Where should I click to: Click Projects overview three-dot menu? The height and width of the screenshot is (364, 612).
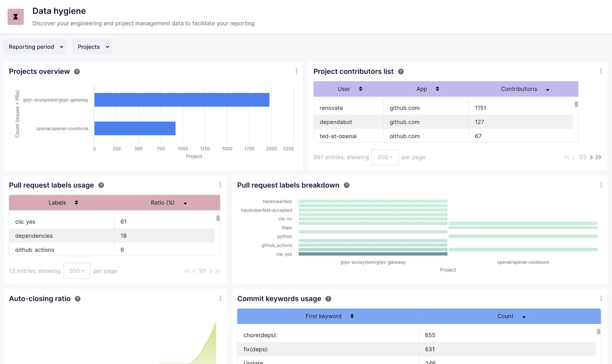point(296,71)
